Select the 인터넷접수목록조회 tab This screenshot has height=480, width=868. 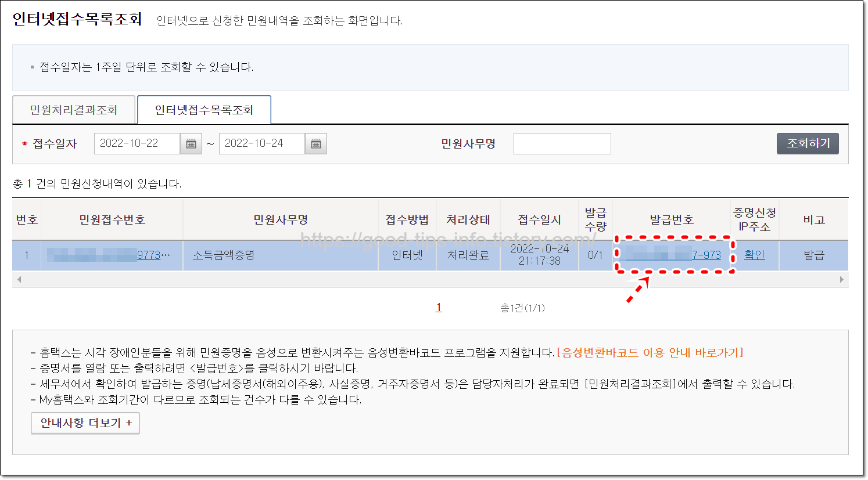click(x=204, y=110)
